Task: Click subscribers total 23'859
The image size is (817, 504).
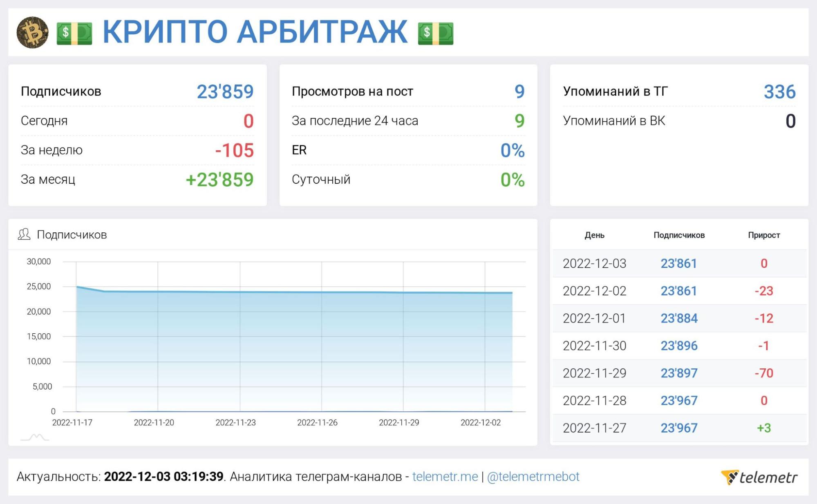Action: coord(225,91)
